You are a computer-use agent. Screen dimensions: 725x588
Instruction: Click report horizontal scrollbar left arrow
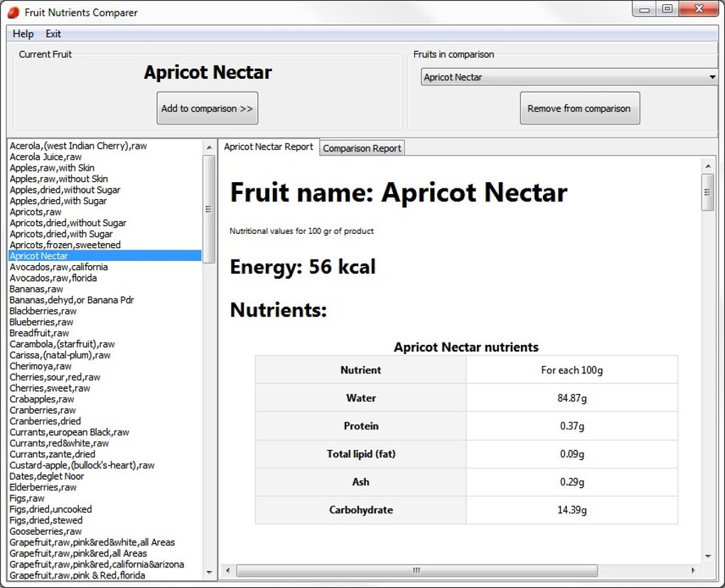click(x=228, y=570)
